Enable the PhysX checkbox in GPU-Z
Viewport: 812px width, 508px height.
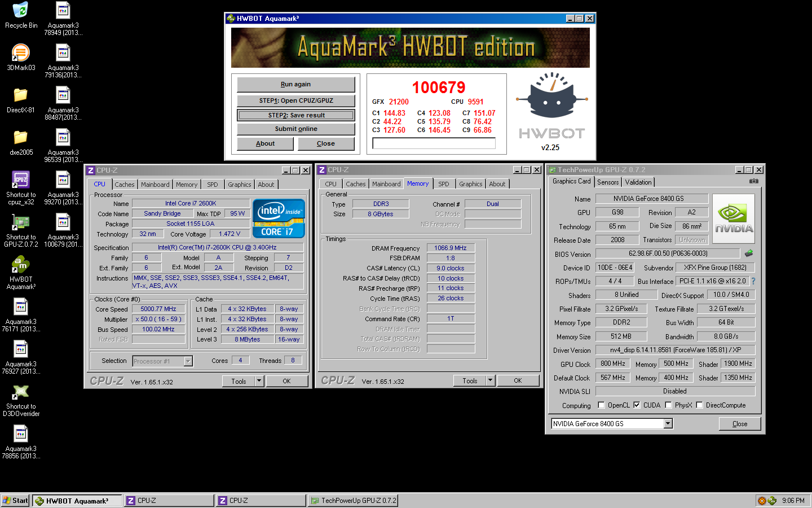668,405
